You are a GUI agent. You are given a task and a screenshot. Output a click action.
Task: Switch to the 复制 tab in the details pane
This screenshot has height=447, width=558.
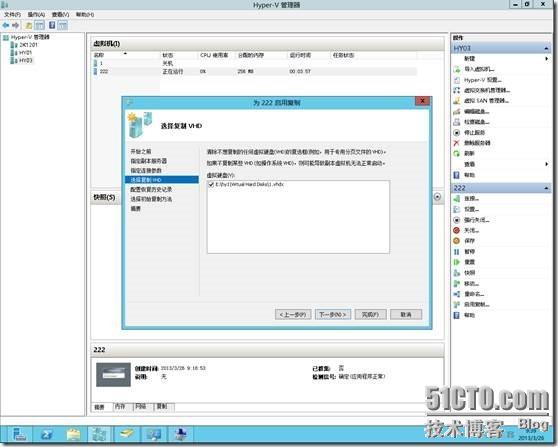tap(162, 406)
